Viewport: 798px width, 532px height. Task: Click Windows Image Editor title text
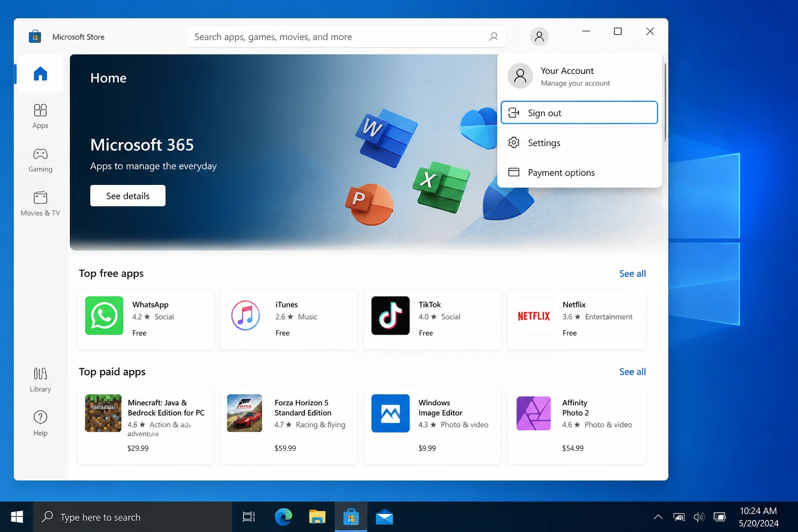click(441, 407)
